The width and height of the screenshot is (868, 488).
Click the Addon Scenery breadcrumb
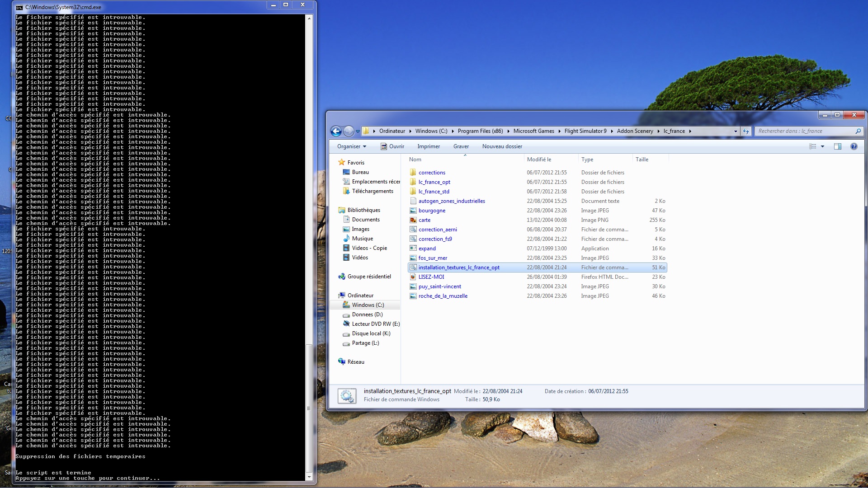tap(635, 131)
